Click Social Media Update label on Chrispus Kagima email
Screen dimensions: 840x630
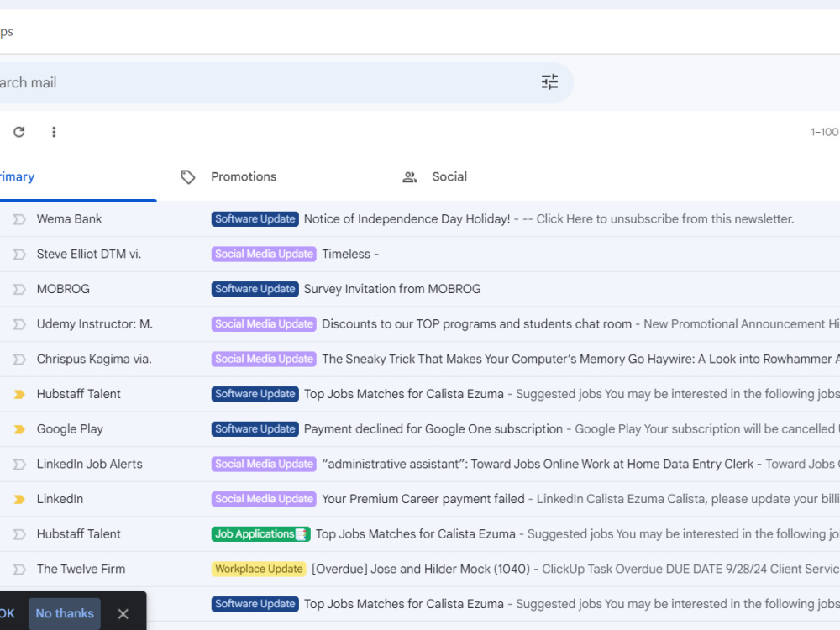[264, 359]
